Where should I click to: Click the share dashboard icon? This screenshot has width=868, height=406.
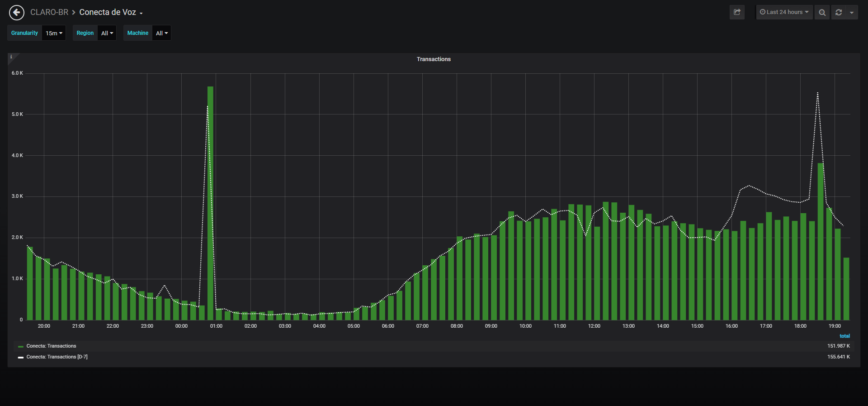[737, 12]
